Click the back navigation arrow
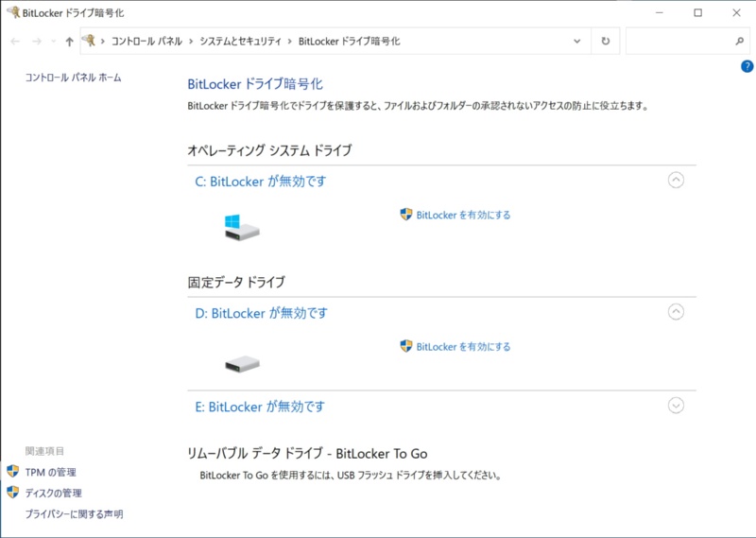The width and height of the screenshot is (756, 538). pyautogui.click(x=15, y=42)
